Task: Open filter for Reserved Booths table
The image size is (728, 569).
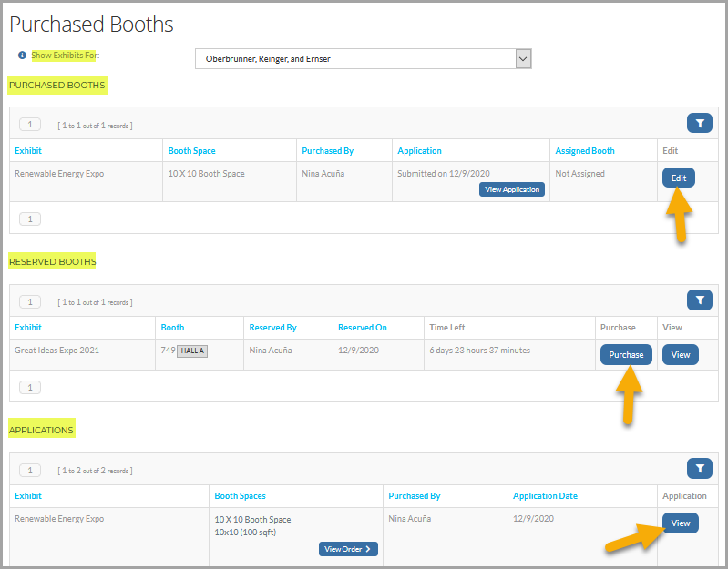Action: [699, 300]
